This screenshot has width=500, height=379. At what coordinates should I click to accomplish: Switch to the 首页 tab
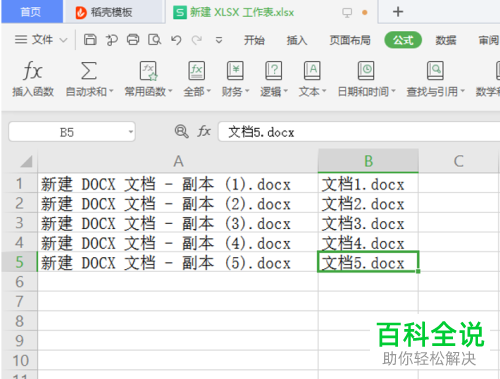click(x=32, y=12)
